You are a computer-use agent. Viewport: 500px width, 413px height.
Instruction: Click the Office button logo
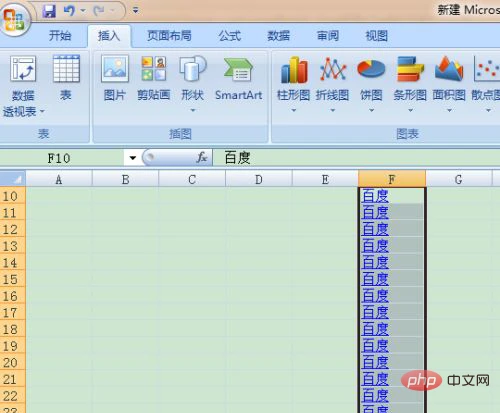pyautogui.click(x=15, y=19)
